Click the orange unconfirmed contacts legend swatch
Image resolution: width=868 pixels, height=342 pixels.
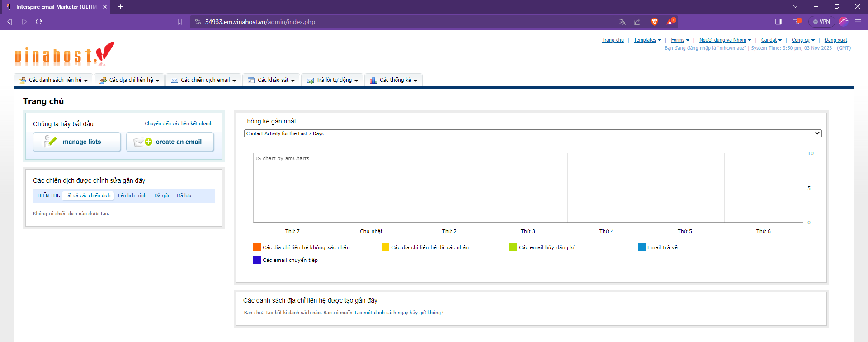(x=257, y=247)
